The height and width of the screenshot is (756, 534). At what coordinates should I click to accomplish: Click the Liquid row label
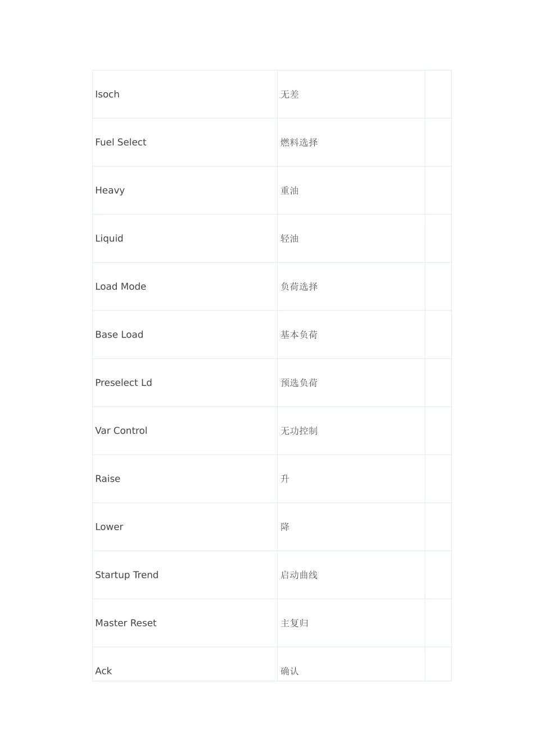[109, 238]
